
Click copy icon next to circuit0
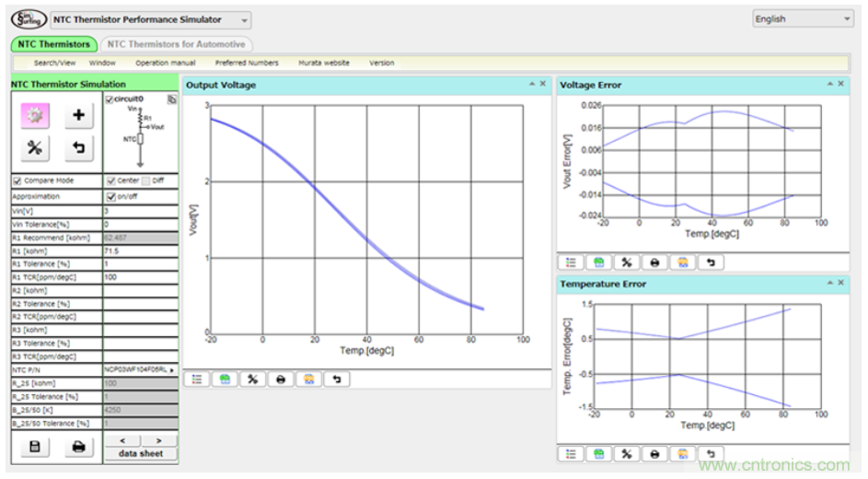[171, 99]
